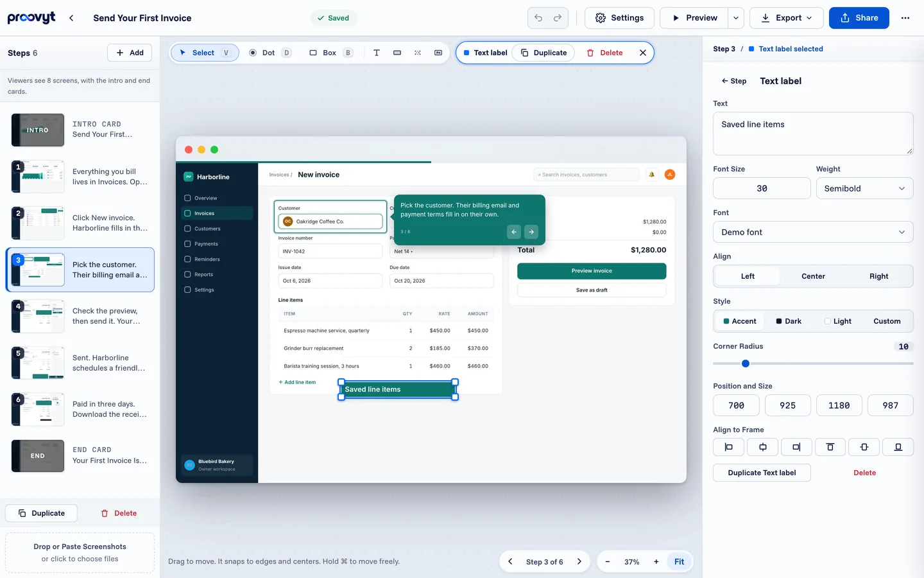Choose the Accent label style
Screen dimensions: 924x578
pyautogui.click(x=740, y=321)
